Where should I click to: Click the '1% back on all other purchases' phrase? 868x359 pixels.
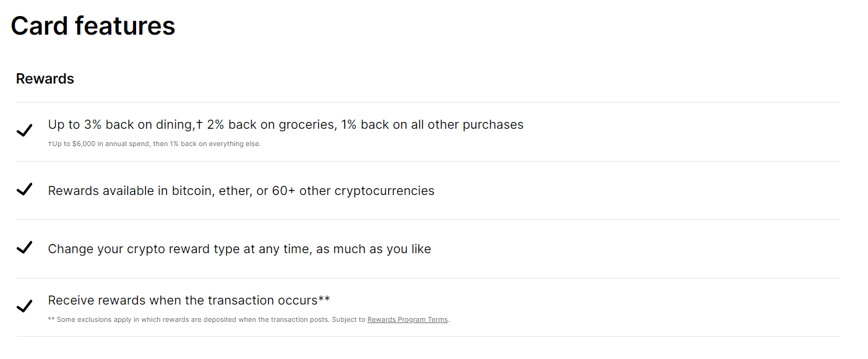(x=432, y=125)
